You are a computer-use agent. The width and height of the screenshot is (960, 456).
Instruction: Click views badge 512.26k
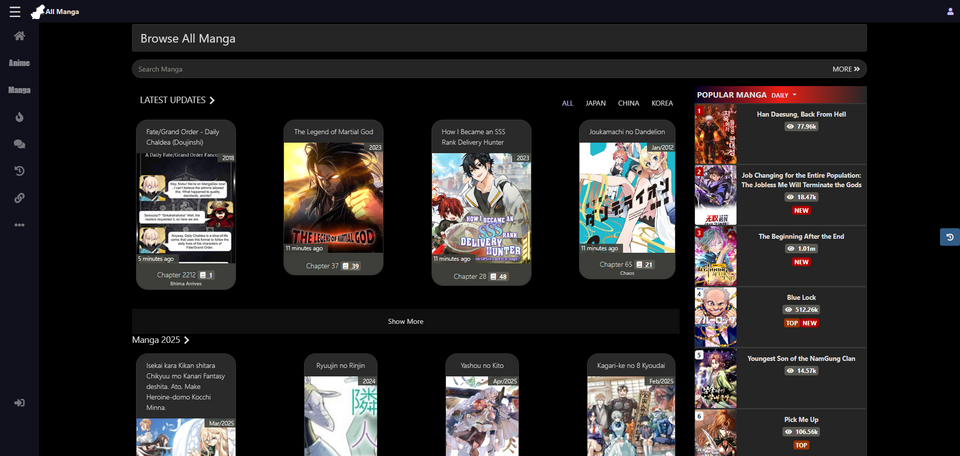(801, 310)
